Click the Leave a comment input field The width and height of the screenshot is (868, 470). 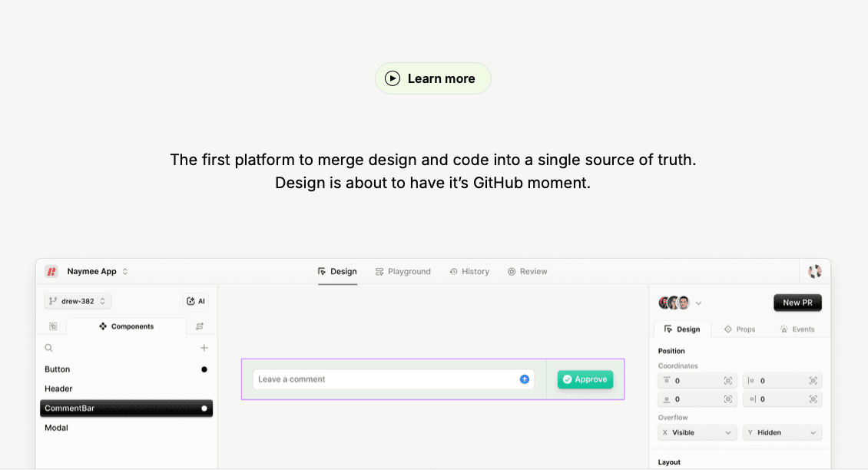coord(384,379)
